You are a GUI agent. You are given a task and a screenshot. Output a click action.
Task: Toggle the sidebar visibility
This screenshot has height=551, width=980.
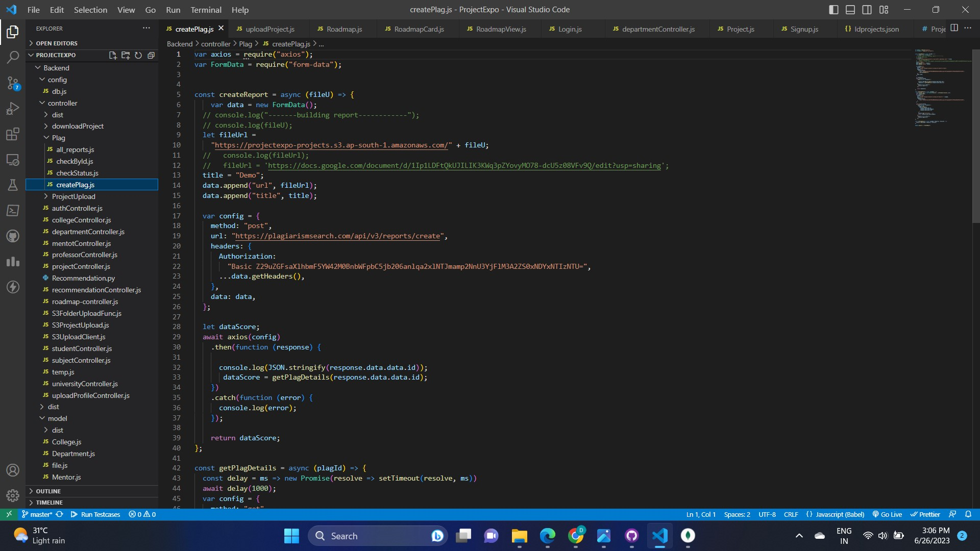coord(834,9)
